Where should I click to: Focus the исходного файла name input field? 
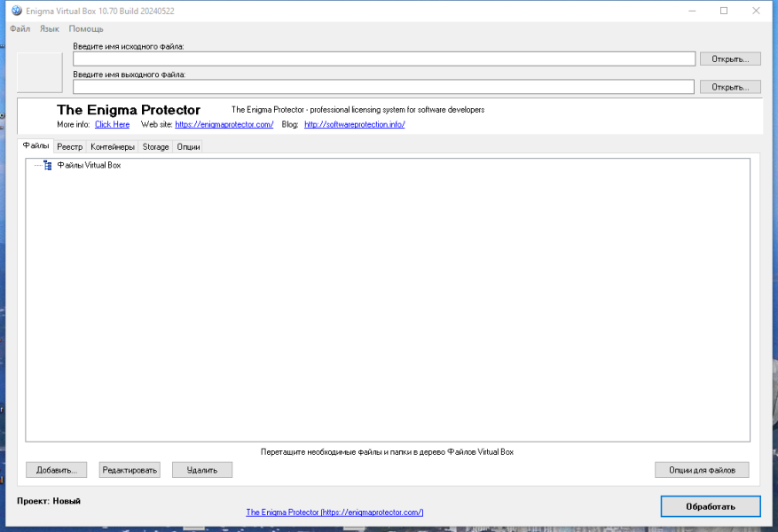[384, 59]
